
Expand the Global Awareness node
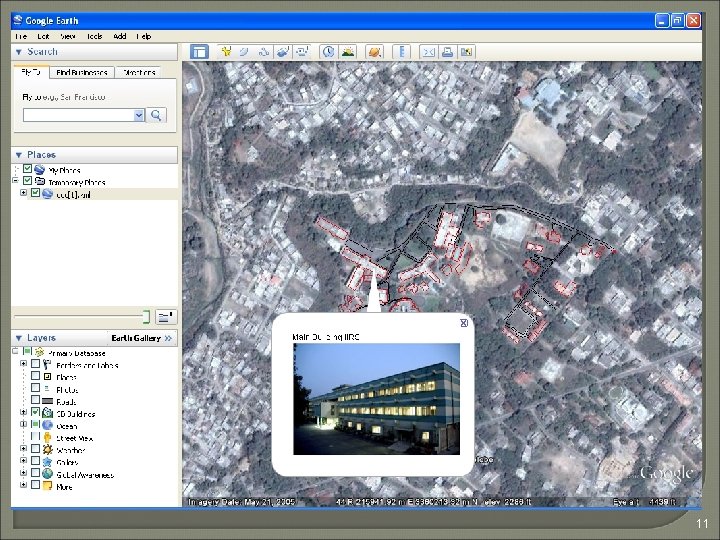[x=23, y=472]
